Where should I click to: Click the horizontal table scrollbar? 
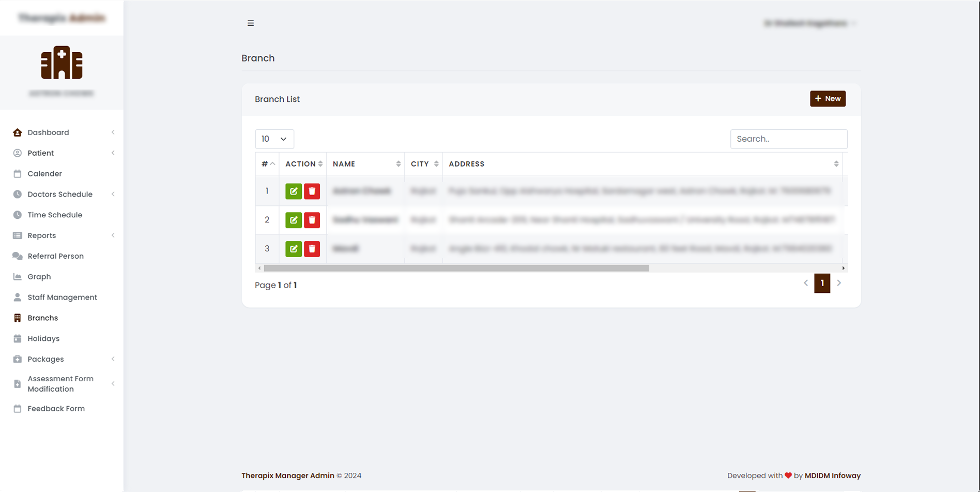coord(456,269)
